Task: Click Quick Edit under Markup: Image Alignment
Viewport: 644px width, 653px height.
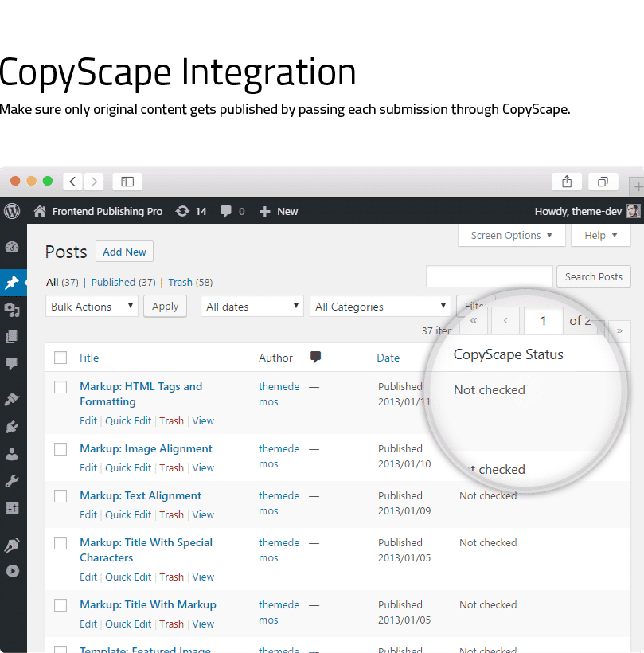Action: point(128,468)
